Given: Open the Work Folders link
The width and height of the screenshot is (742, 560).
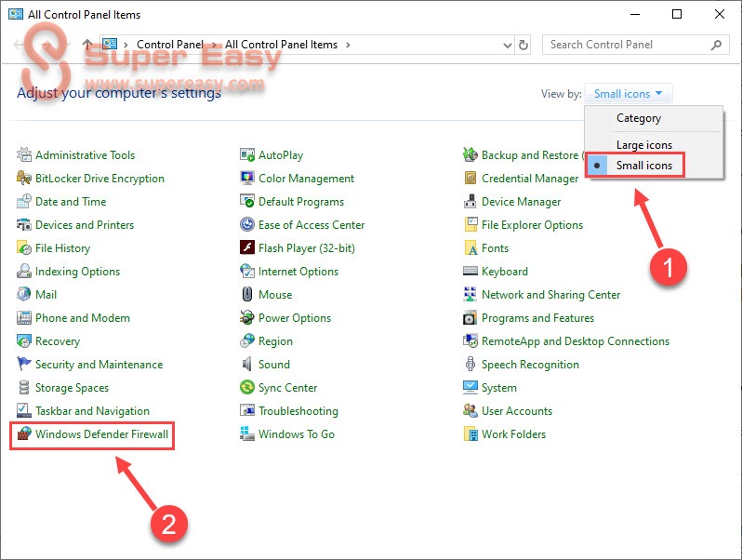Looking at the screenshot, I should [513, 434].
